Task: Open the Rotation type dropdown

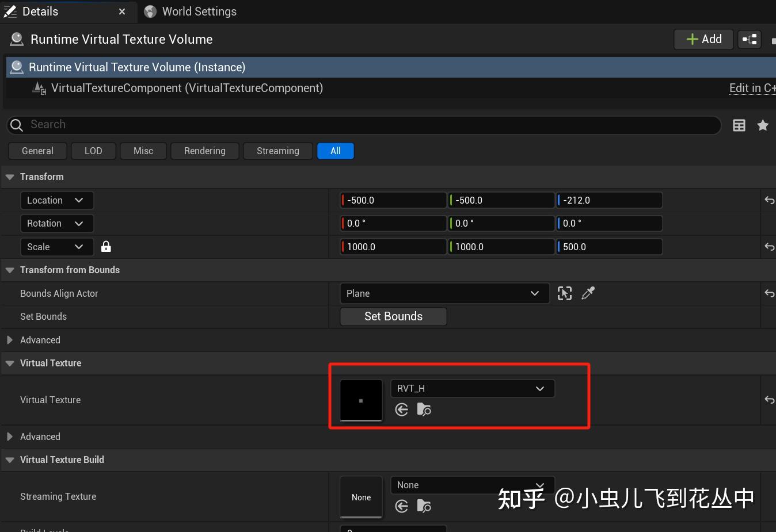Action: (56, 223)
